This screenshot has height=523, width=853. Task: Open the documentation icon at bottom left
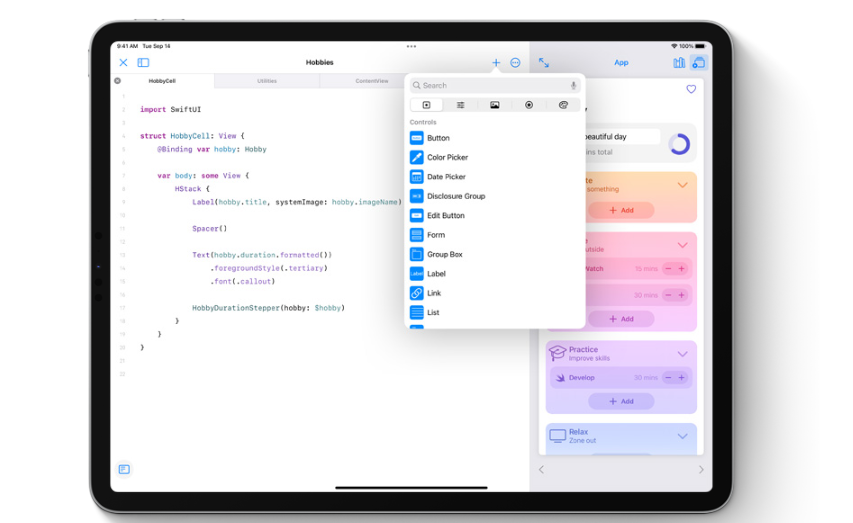(124, 469)
